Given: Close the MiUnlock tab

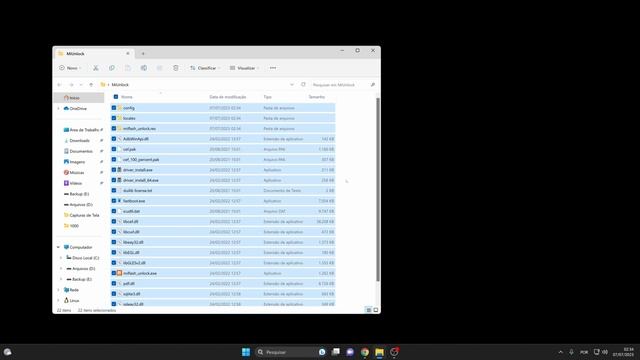Looking at the screenshot, I should (x=128, y=53).
